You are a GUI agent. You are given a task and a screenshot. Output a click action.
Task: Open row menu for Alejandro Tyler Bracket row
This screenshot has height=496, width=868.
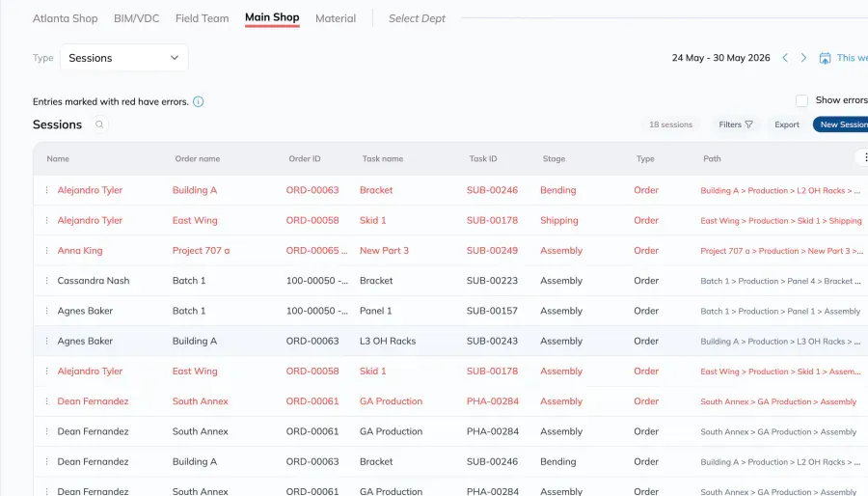coord(46,190)
